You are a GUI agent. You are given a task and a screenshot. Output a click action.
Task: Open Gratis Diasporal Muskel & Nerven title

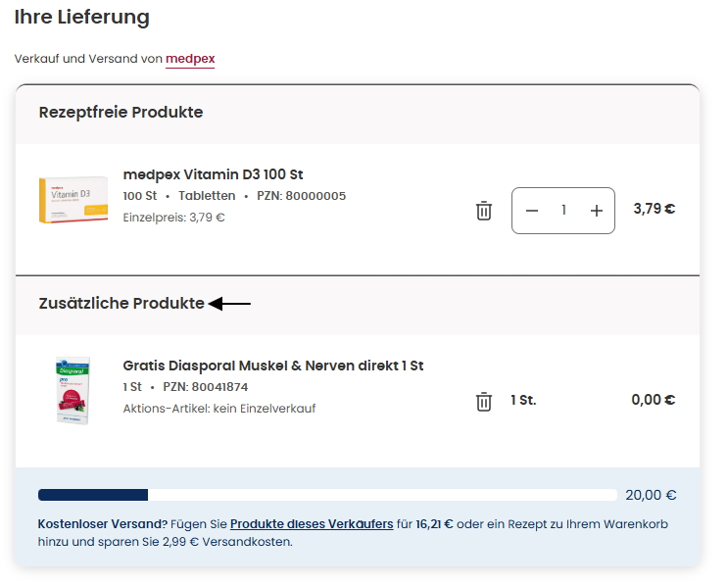273,366
